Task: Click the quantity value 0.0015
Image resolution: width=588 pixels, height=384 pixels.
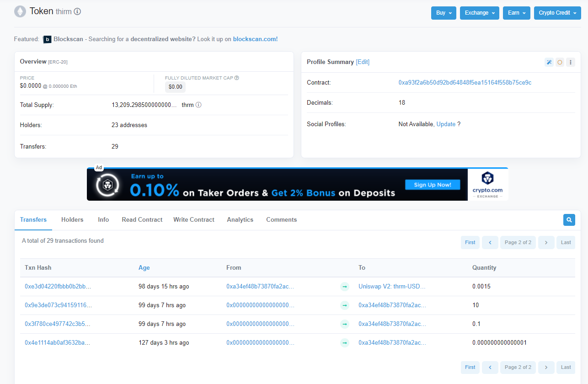Action: click(481, 287)
